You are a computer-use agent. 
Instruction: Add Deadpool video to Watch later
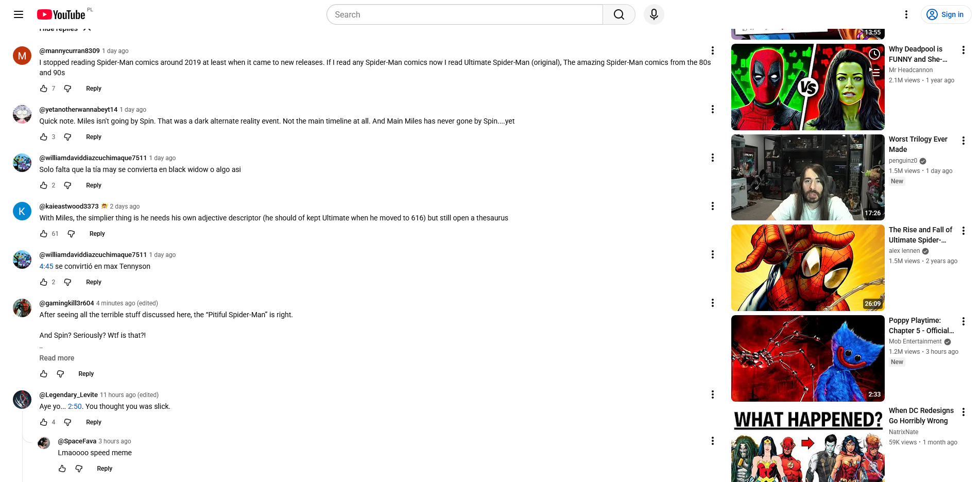point(874,54)
